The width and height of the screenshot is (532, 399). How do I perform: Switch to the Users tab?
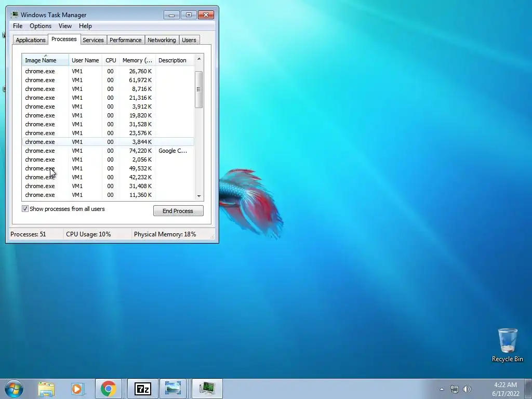click(x=189, y=39)
